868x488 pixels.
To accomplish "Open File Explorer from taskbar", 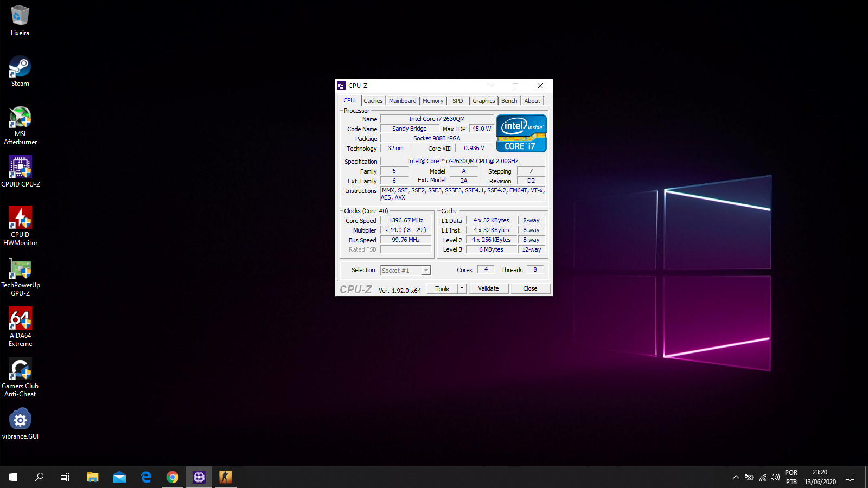I will [93, 477].
